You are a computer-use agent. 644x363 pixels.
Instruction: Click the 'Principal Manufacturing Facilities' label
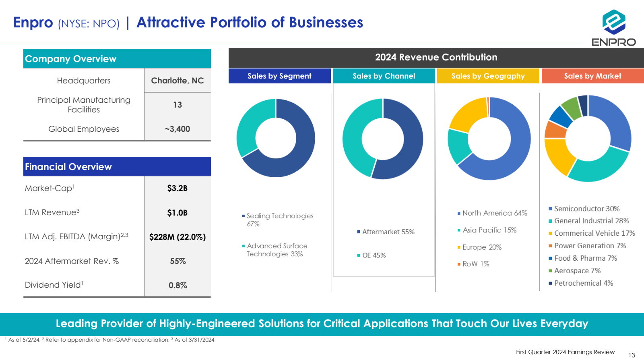pyautogui.click(x=84, y=105)
